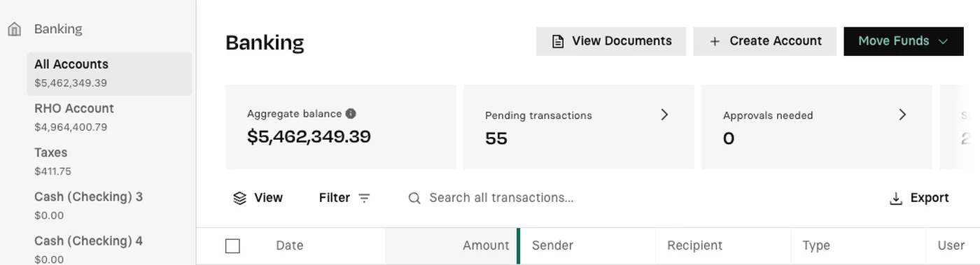Click the filter lines icon
980x265 pixels.
364,198
